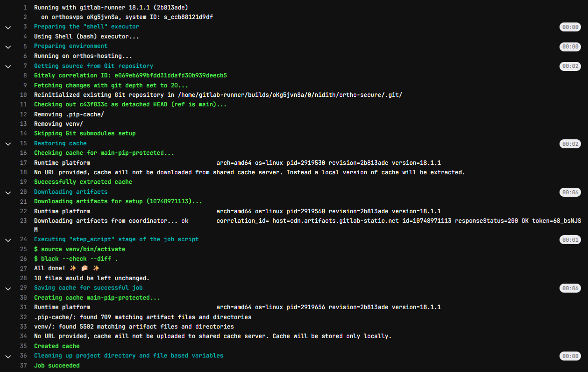
Task: Open line number 32 link
Action: coord(23,317)
